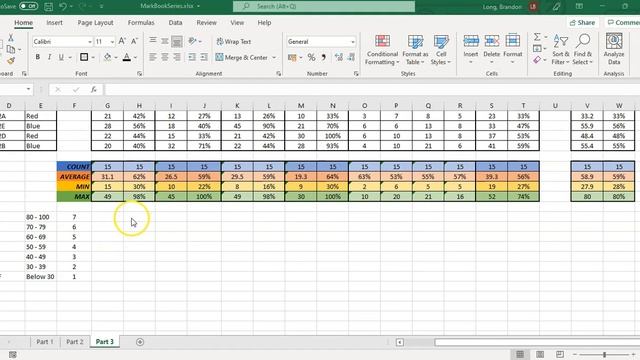Toggle Italic formatting
The height and width of the screenshot is (360, 640).
pos(49,57)
